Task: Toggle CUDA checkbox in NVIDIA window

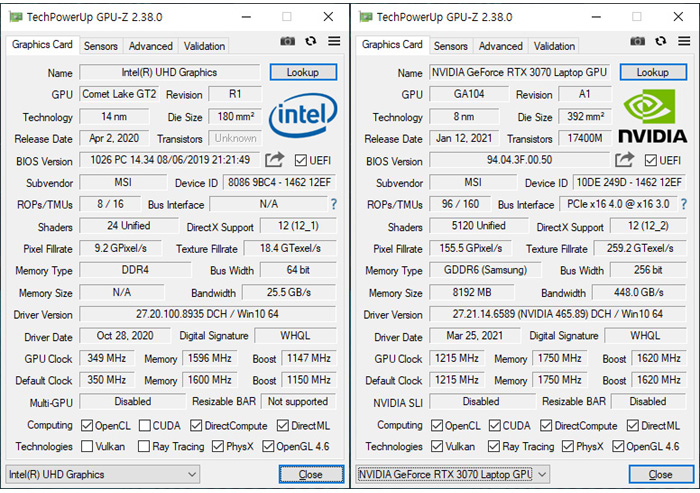Action: point(494,426)
